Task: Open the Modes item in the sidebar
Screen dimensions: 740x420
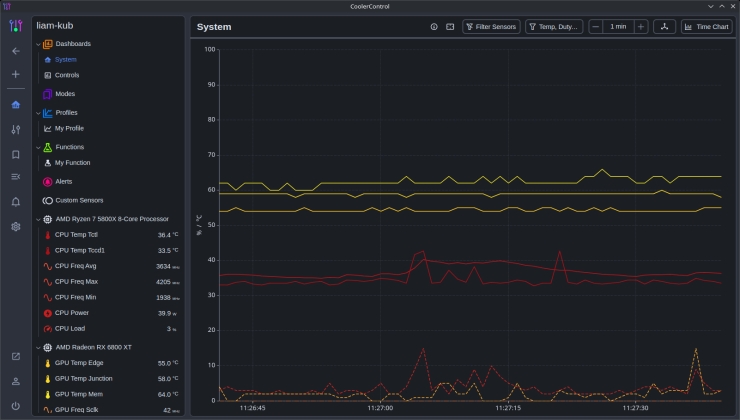Action: coord(64,94)
